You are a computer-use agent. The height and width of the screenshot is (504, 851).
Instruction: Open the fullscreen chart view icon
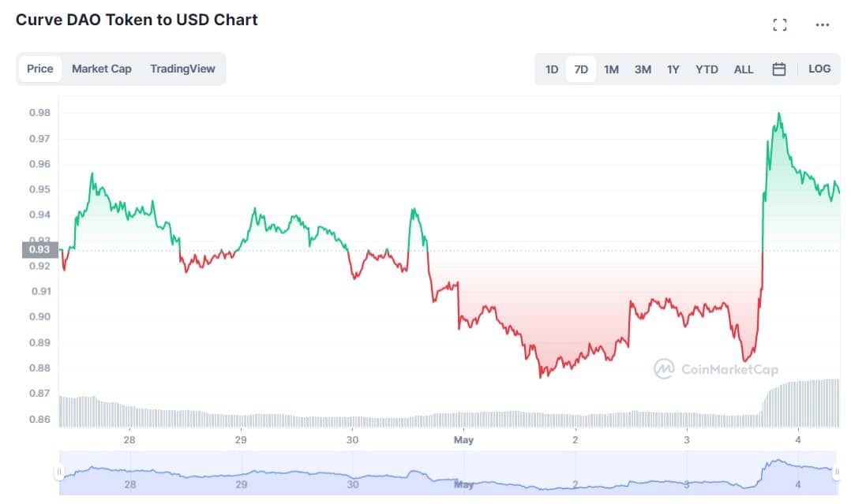779,24
